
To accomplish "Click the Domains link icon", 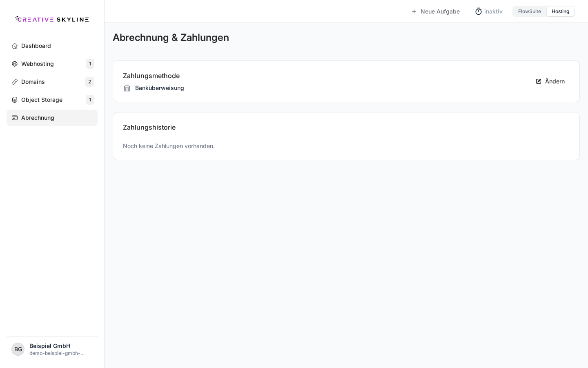I will [x=15, y=82].
